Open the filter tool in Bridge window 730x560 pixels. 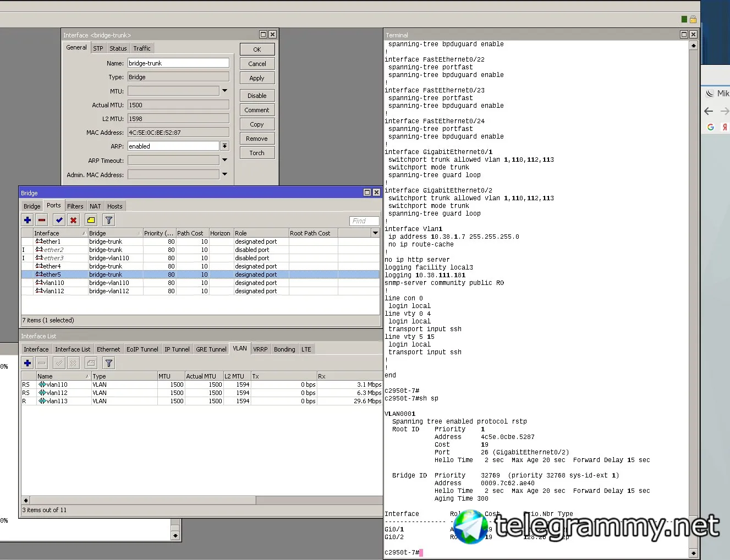pos(109,220)
